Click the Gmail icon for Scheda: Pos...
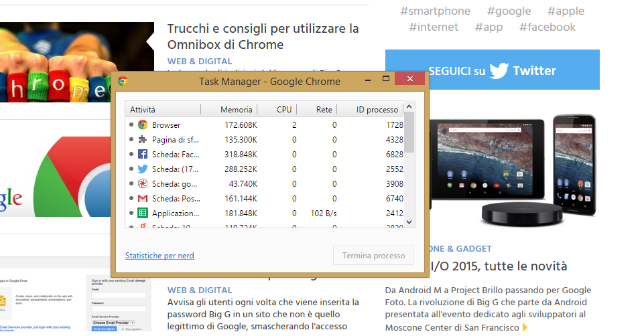The height and width of the screenshot is (336, 644). tap(143, 199)
